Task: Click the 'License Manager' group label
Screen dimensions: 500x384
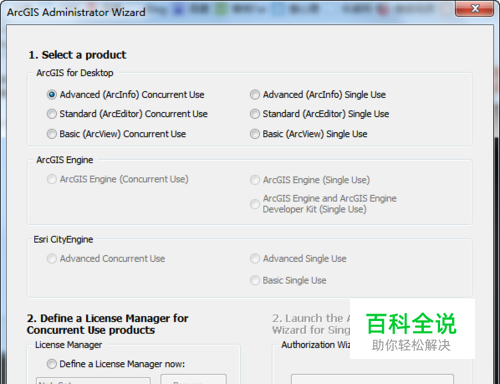Action: 69,345
